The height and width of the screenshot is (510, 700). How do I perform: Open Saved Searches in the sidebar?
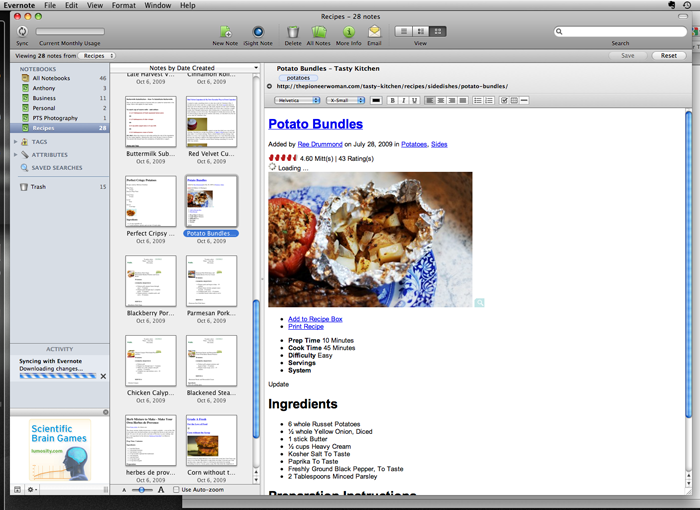click(57, 167)
